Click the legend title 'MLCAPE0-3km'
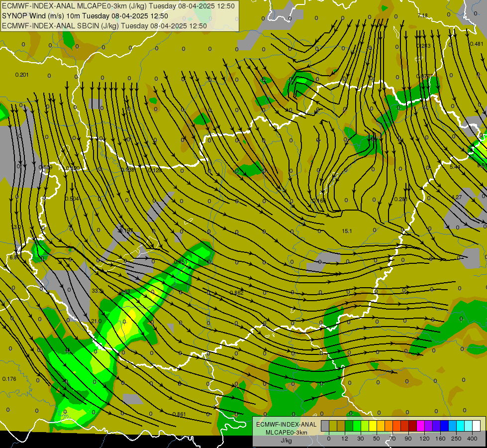 point(287,433)
